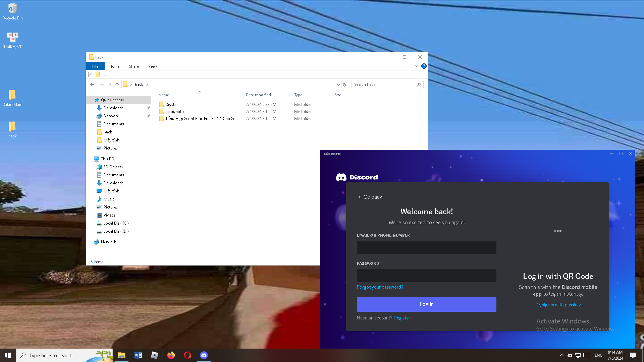Sort files by Type column
Image resolution: width=644 pixels, height=362 pixels.
click(312, 95)
